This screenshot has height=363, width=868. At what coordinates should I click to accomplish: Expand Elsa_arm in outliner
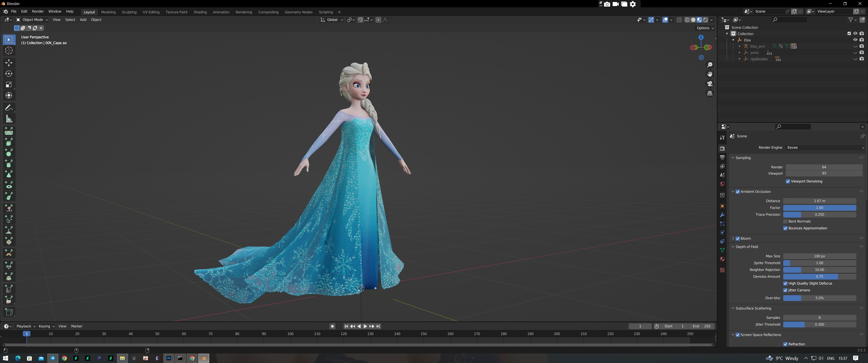[x=740, y=46]
